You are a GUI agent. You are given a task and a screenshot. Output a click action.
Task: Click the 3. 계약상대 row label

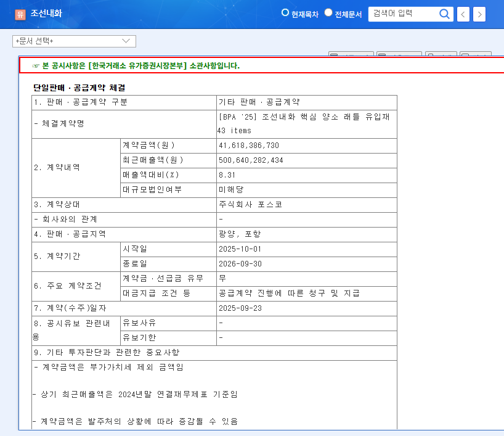pyautogui.click(x=124, y=205)
